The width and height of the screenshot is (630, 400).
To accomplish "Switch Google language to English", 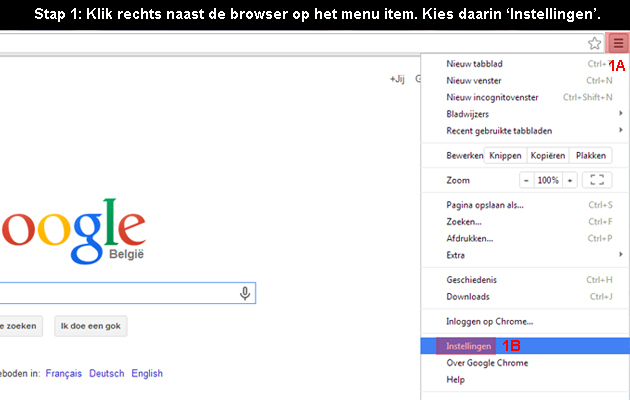I will pos(147,373).
